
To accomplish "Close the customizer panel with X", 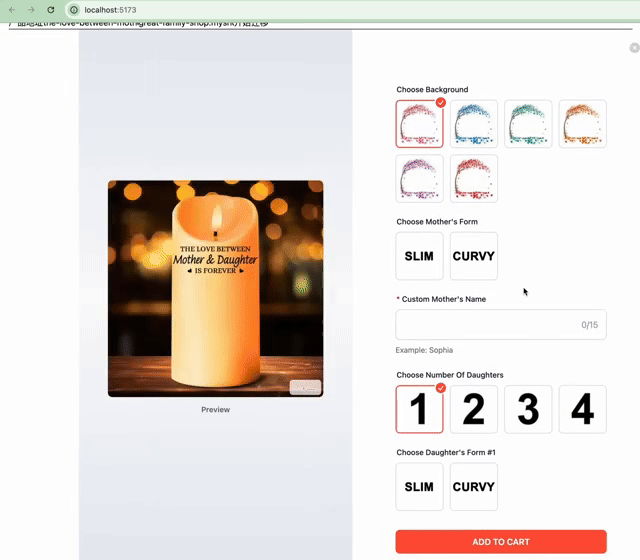I will tap(634, 48).
